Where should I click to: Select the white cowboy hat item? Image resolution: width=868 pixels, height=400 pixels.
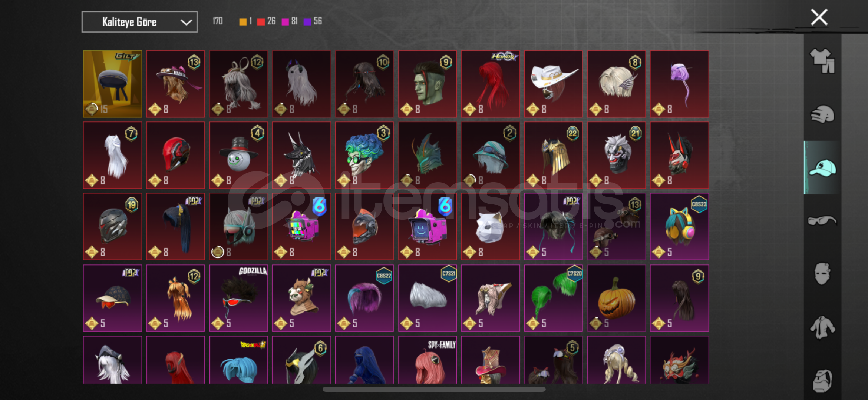pyautogui.click(x=553, y=84)
